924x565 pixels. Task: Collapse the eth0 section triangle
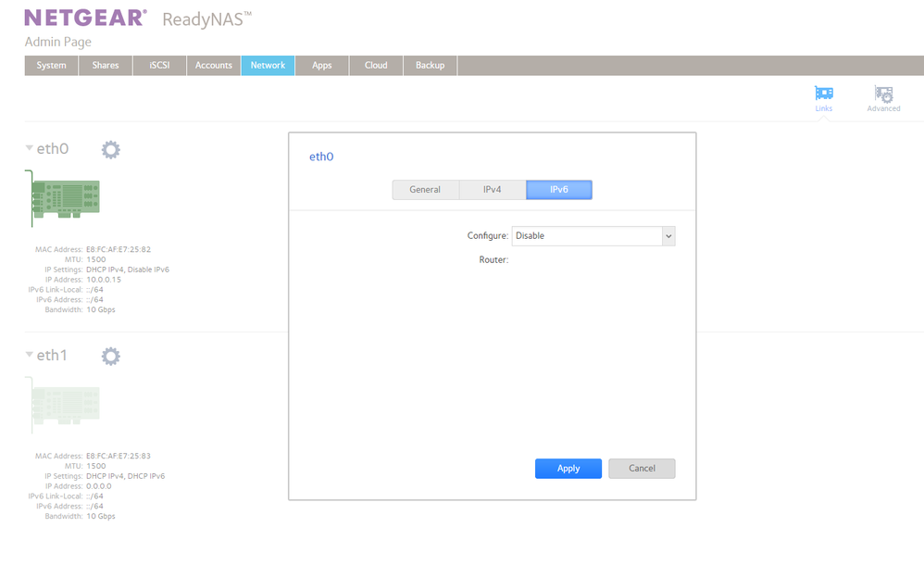tap(29, 148)
